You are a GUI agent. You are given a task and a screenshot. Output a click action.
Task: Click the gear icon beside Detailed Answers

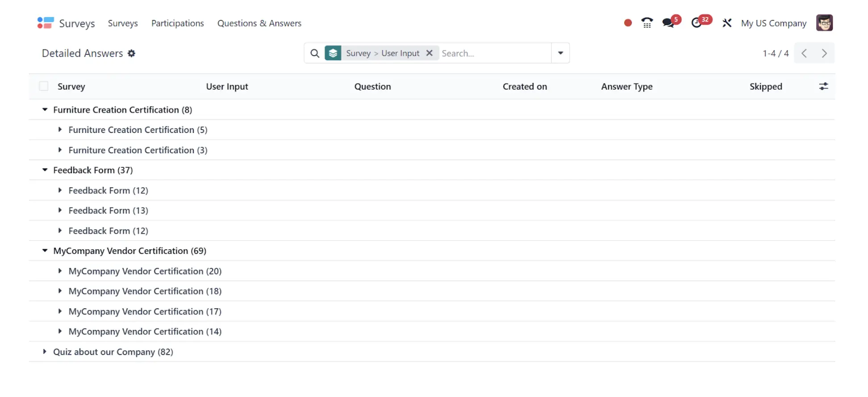(x=131, y=53)
